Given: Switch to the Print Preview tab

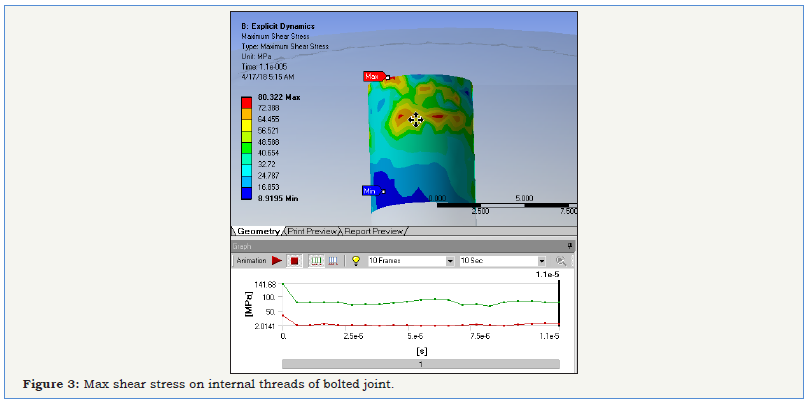Looking at the screenshot, I should click(312, 231).
